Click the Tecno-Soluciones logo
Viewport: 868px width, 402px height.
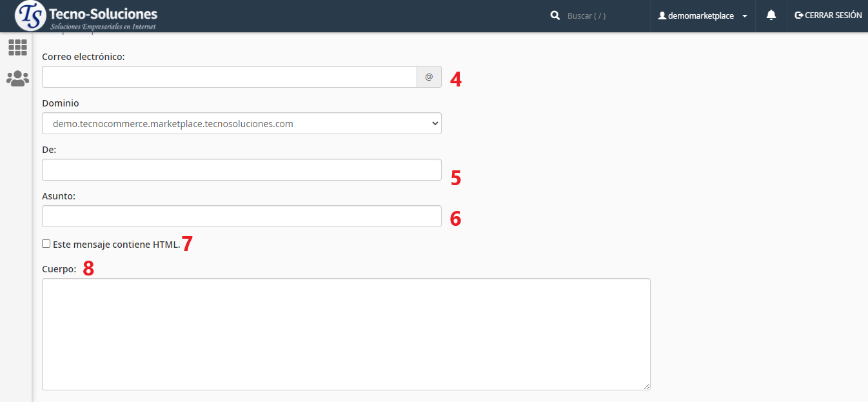point(86,16)
